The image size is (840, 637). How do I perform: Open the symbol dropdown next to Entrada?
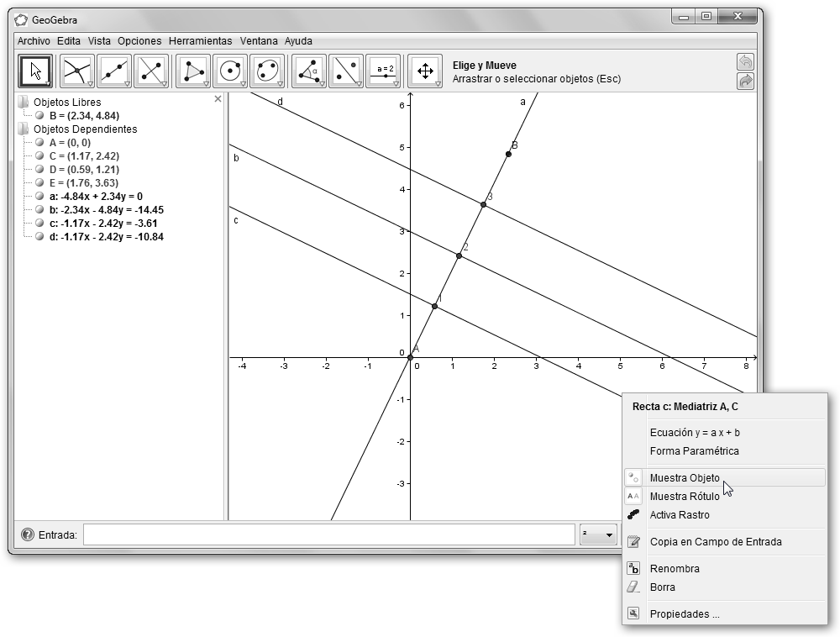click(597, 534)
